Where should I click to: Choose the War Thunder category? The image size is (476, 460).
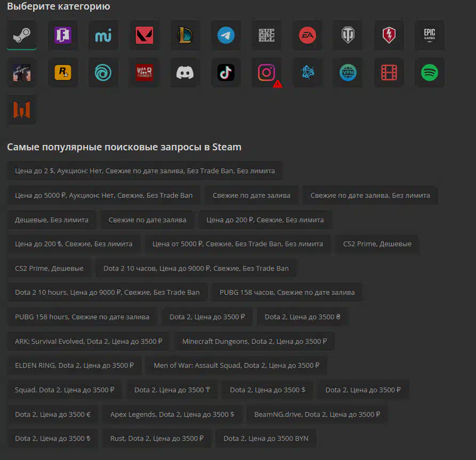144,72
